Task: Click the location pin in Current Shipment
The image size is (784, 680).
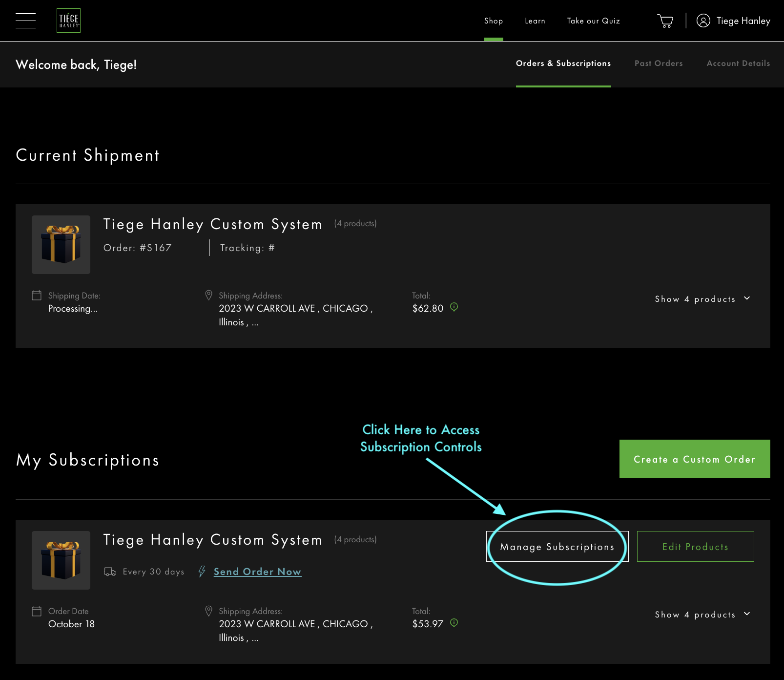Action: (x=208, y=295)
